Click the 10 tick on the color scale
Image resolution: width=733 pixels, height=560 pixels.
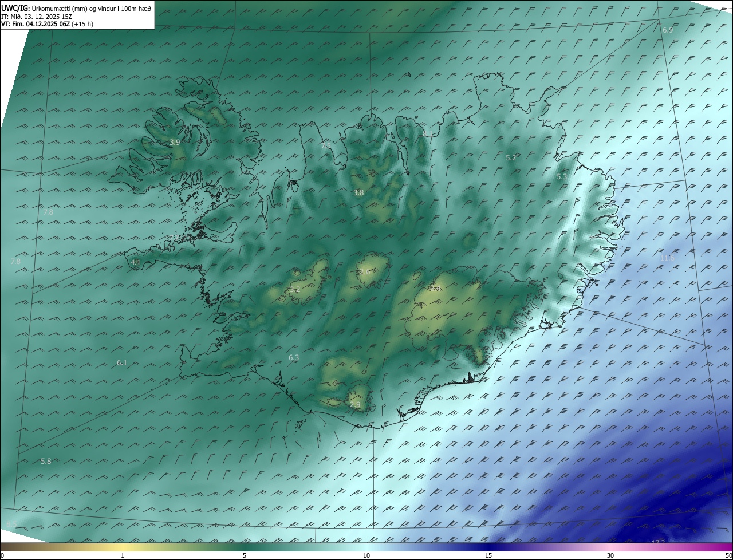(366, 555)
